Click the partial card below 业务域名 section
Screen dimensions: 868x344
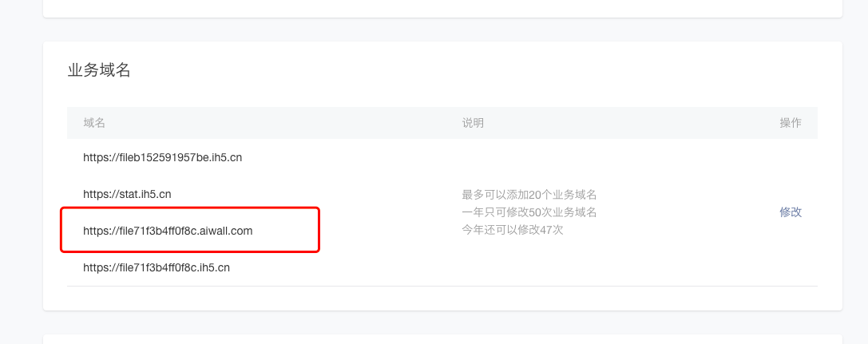(x=442, y=339)
